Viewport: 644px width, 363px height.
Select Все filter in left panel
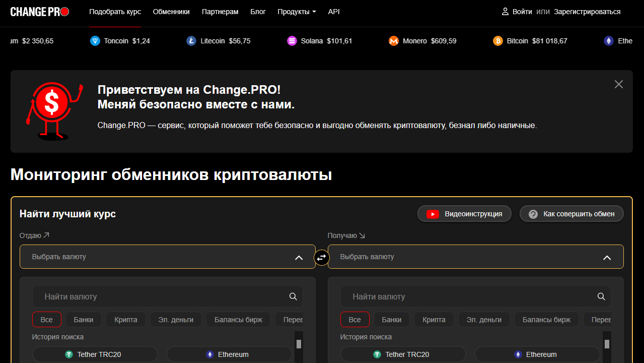[x=47, y=320]
